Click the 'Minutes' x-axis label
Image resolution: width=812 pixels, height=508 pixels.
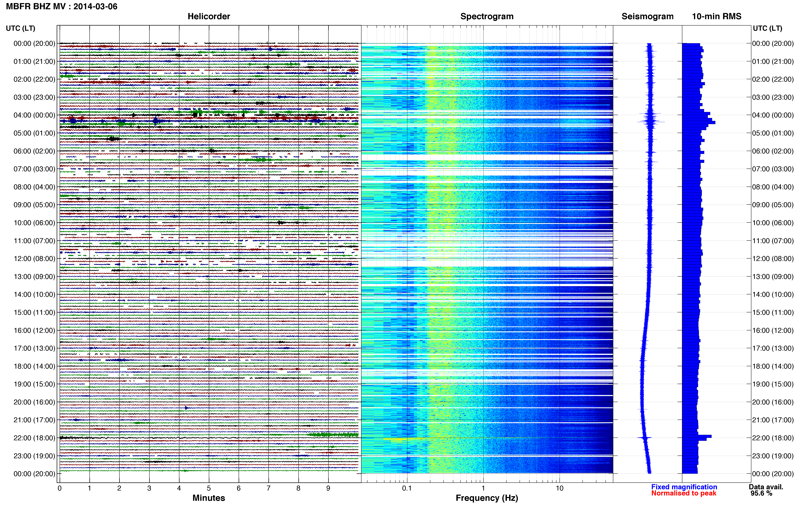209,498
